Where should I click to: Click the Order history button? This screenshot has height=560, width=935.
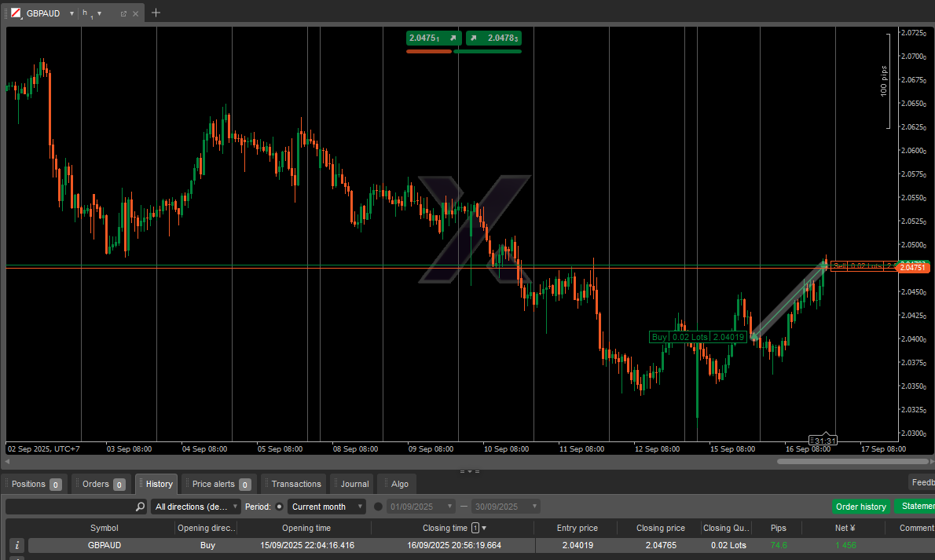(x=860, y=507)
